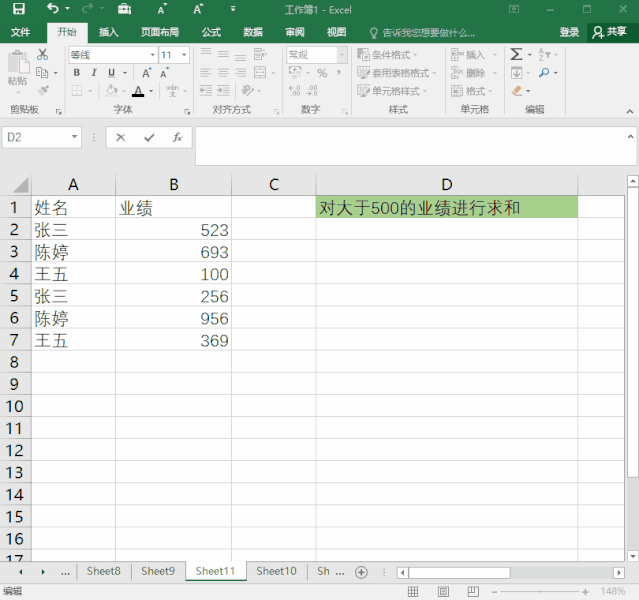Click the Undo arrow icon
The height and width of the screenshot is (600, 639).
pyautogui.click(x=51, y=9)
